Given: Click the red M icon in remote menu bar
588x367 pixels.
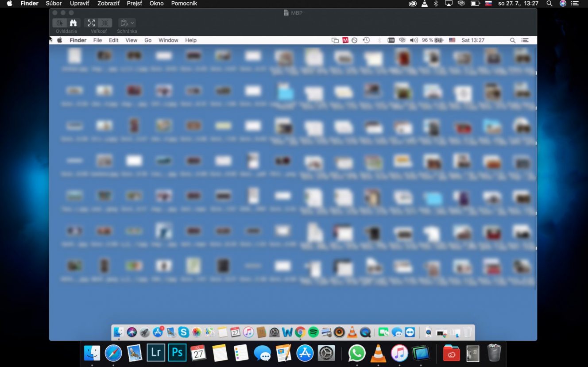Looking at the screenshot, I should [x=346, y=40].
